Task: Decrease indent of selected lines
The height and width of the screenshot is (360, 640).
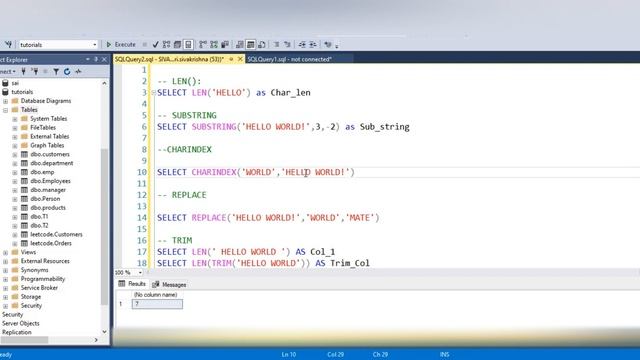Action: [302, 44]
